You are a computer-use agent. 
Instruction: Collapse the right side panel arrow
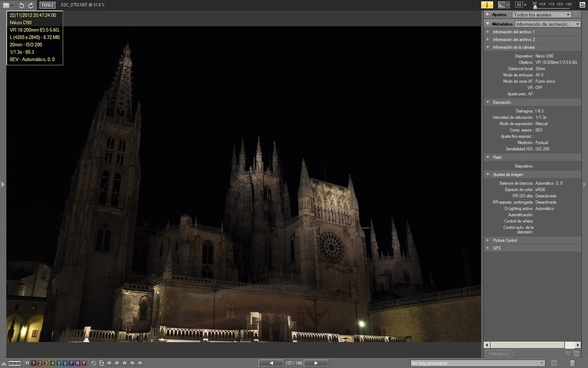[585, 184]
